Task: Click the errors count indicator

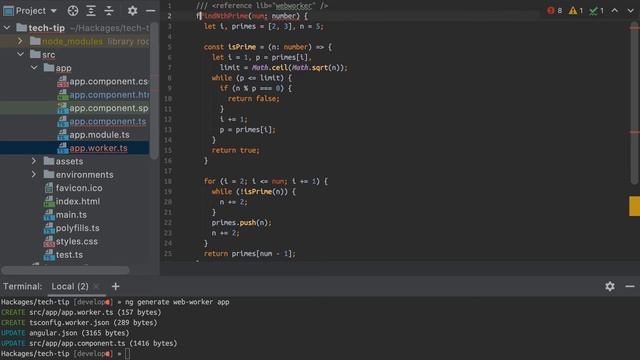Action: (554, 11)
